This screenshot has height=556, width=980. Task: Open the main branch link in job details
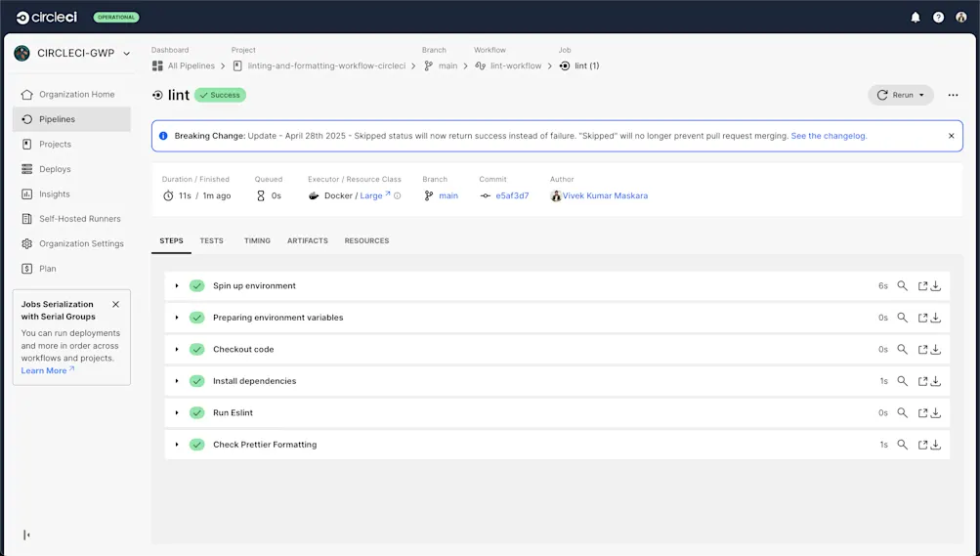448,195
